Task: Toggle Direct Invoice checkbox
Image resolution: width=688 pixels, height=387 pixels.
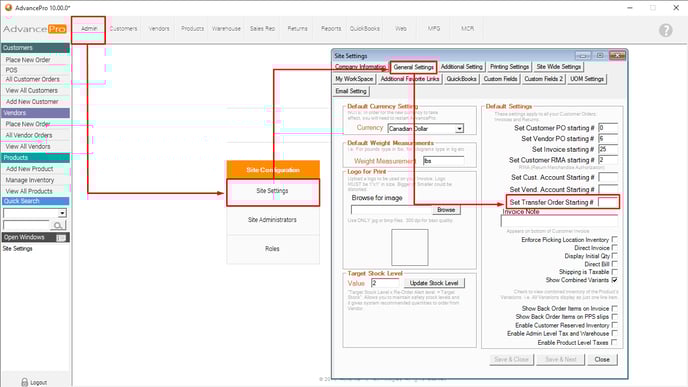Action: coord(614,248)
